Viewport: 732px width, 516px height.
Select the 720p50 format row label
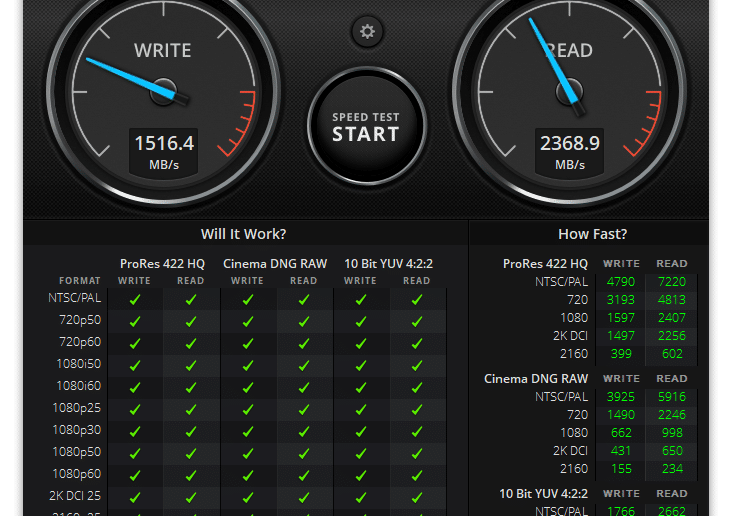pyautogui.click(x=80, y=320)
